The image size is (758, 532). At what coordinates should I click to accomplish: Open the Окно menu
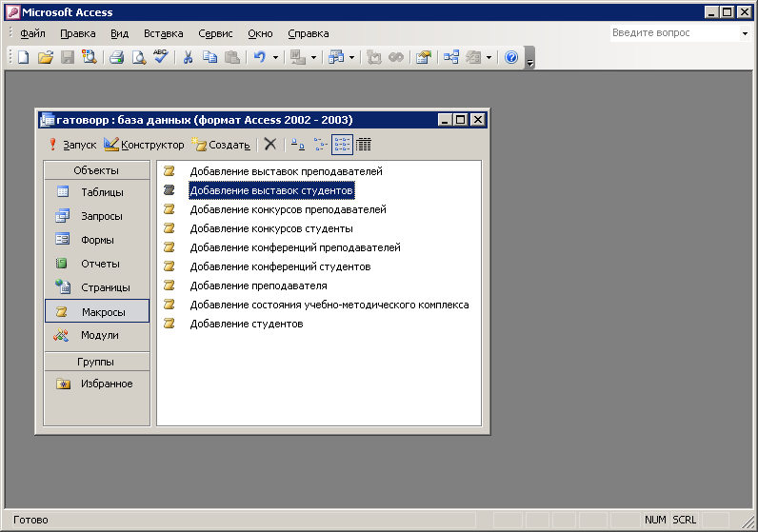click(260, 34)
